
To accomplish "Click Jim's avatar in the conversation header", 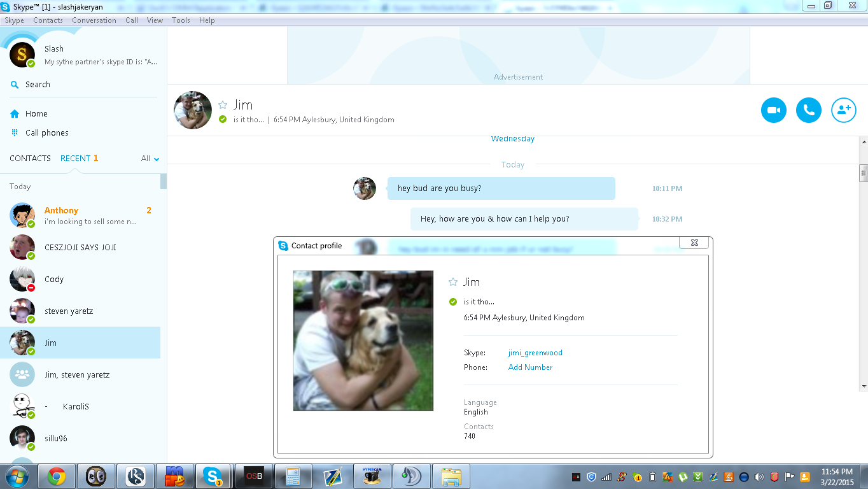I will pos(193,110).
